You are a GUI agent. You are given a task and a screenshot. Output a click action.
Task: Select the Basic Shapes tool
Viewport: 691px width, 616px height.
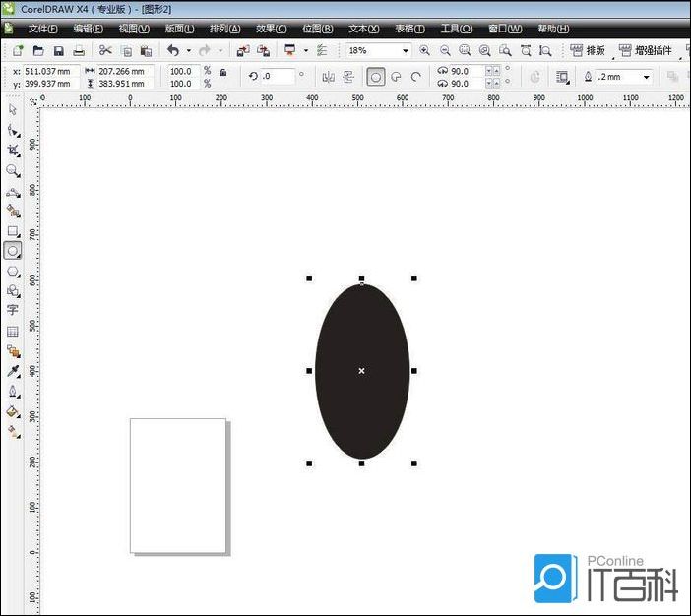pyautogui.click(x=13, y=291)
